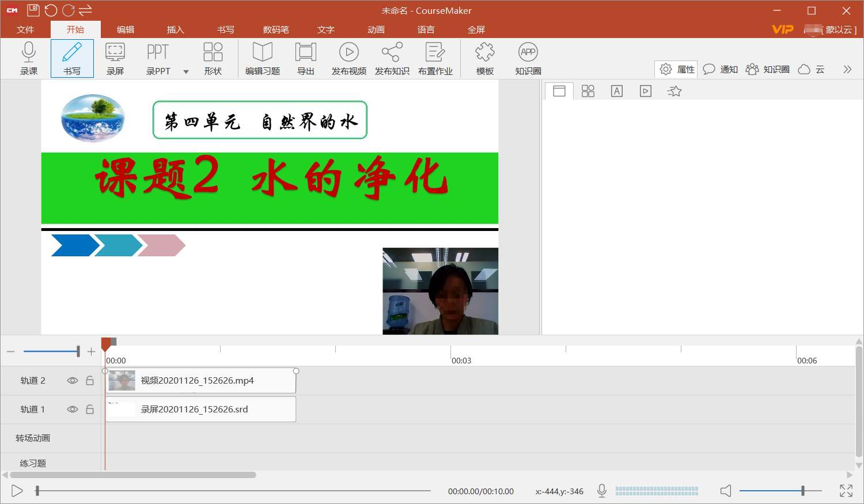Open the 知识圈 side panel tab
The height and width of the screenshot is (504, 864).
768,70
